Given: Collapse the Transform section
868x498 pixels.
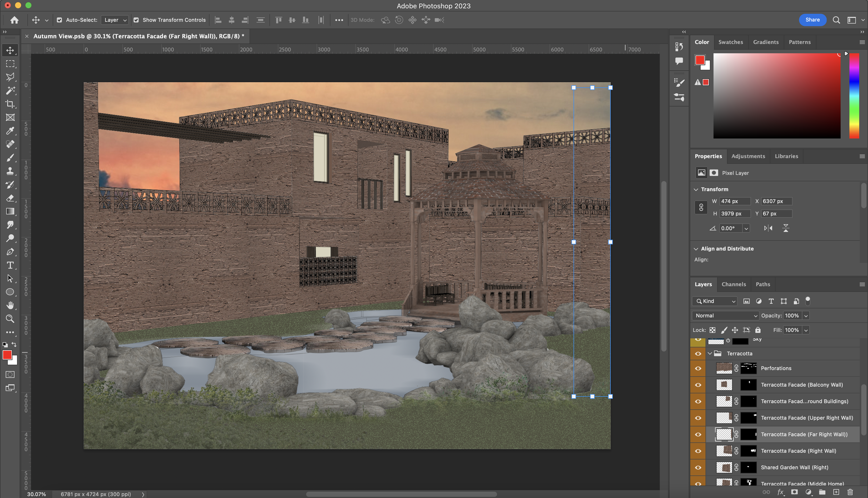Looking at the screenshot, I should pos(696,189).
